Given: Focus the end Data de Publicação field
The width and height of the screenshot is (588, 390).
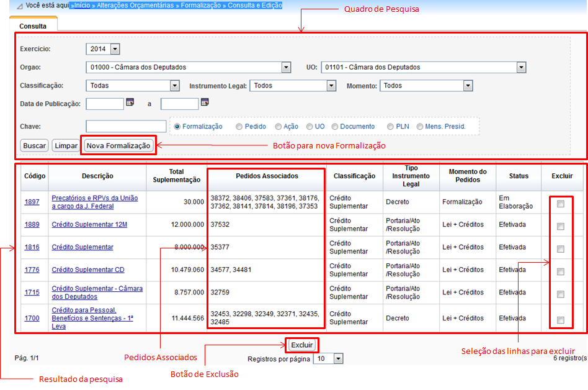Looking at the screenshot, I should [180, 104].
